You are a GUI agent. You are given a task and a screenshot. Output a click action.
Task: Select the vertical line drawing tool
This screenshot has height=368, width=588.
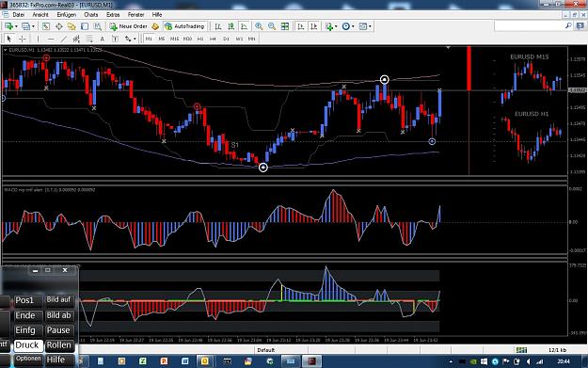pyautogui.click(x=38, y=39)
